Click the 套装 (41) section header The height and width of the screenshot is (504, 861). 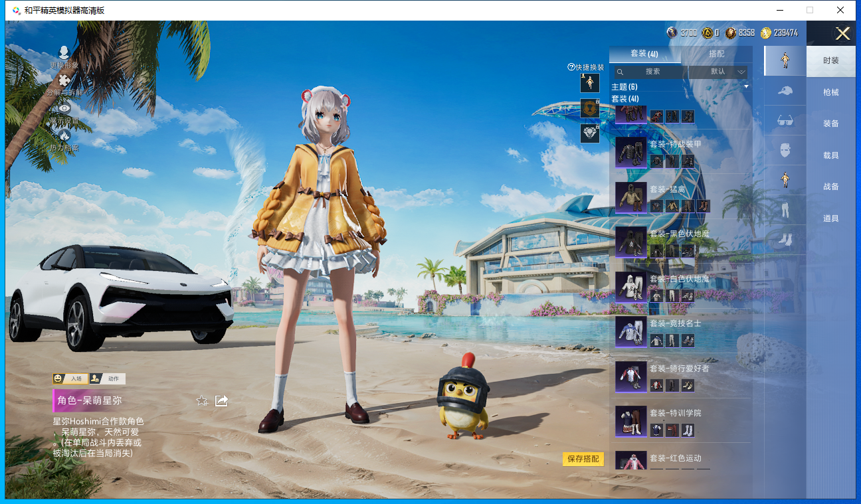(625, 98)
